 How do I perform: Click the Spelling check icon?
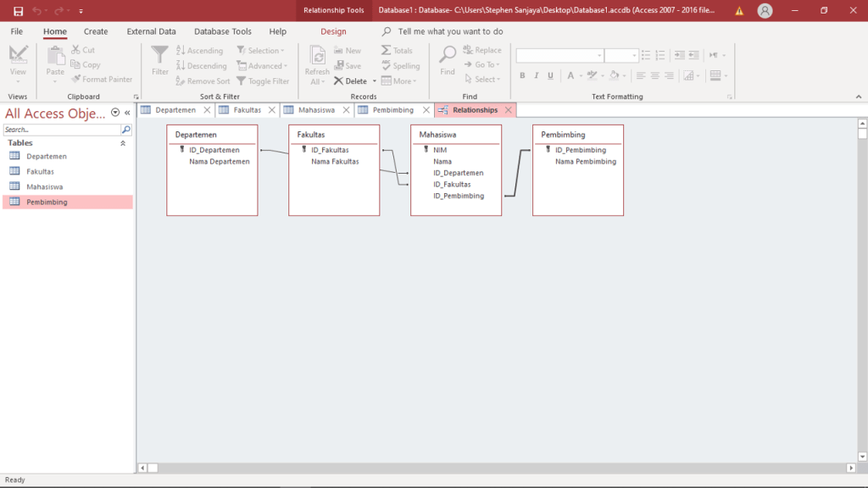(x=387, y=66)
